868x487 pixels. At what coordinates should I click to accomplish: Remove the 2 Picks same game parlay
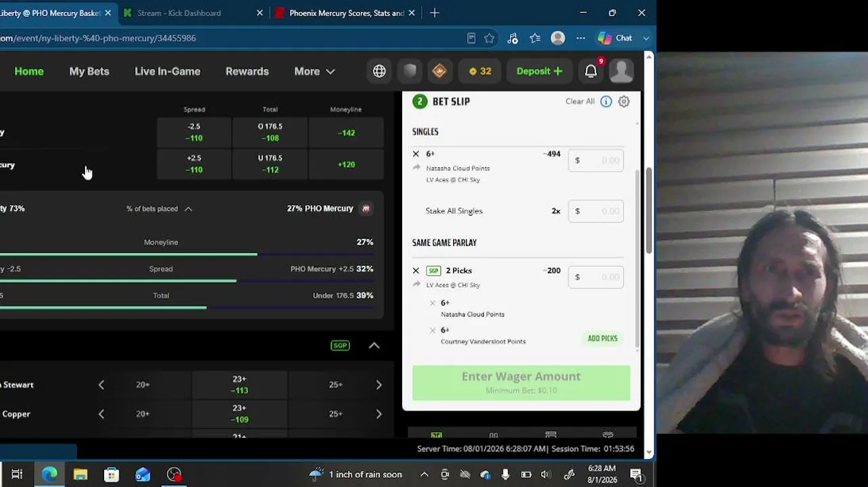[x=416, y=271]
